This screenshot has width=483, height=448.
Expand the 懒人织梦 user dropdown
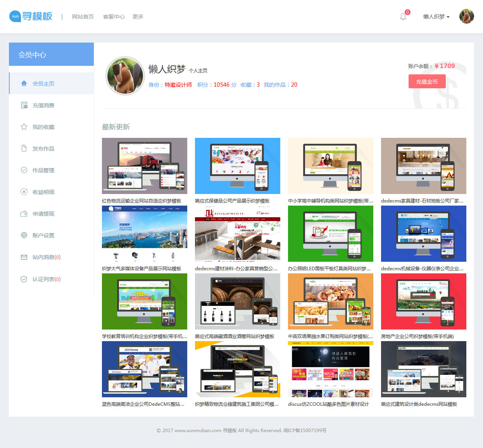pyautogui.click(x=436, y=17)
